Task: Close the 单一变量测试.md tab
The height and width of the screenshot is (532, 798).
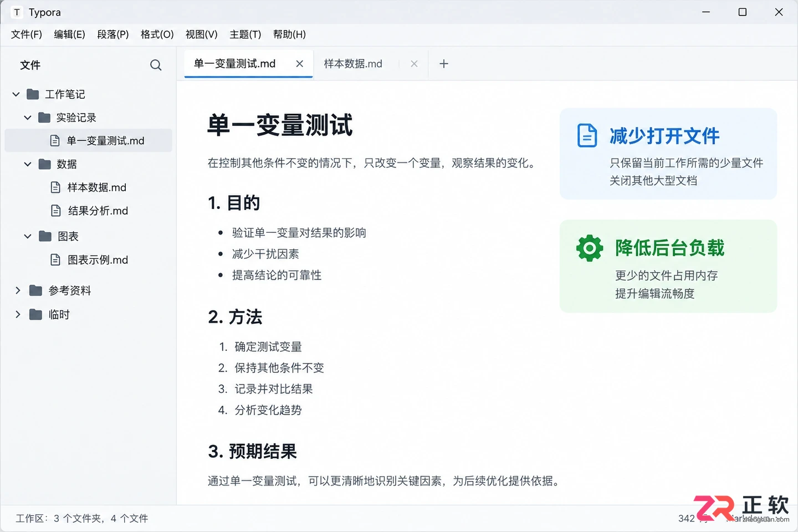Action: (x=300, y=64)
